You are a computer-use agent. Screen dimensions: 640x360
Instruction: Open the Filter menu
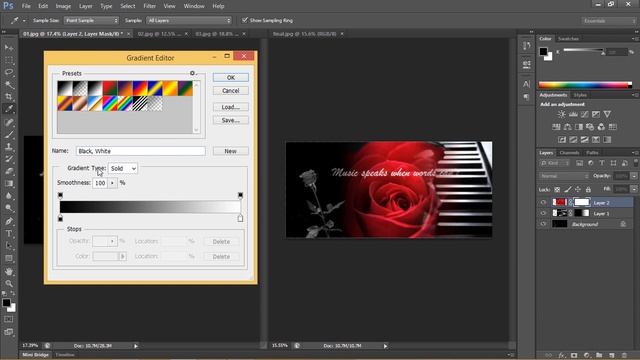coord(149,6)
